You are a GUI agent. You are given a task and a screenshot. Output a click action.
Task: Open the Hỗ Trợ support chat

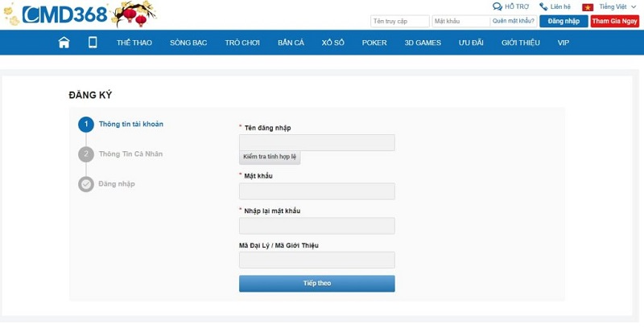tap(511, 6)
